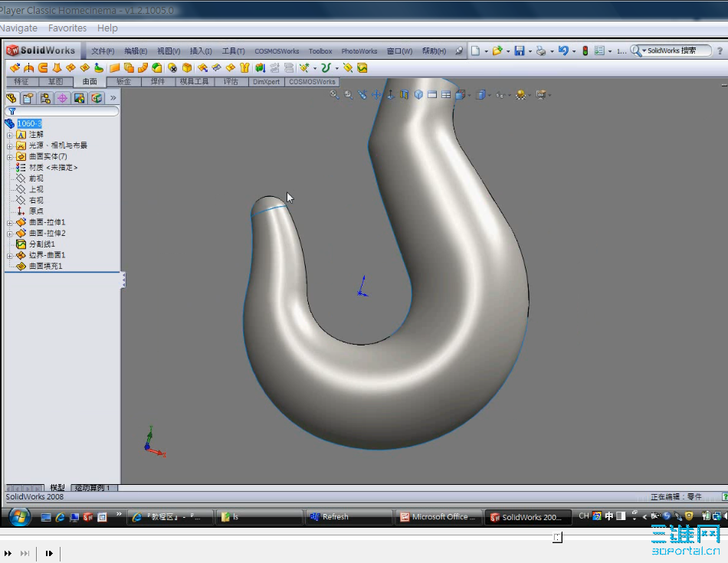Click the Thicken tool icon
Screen dimensions: 728x563
[x=260, y=67]
